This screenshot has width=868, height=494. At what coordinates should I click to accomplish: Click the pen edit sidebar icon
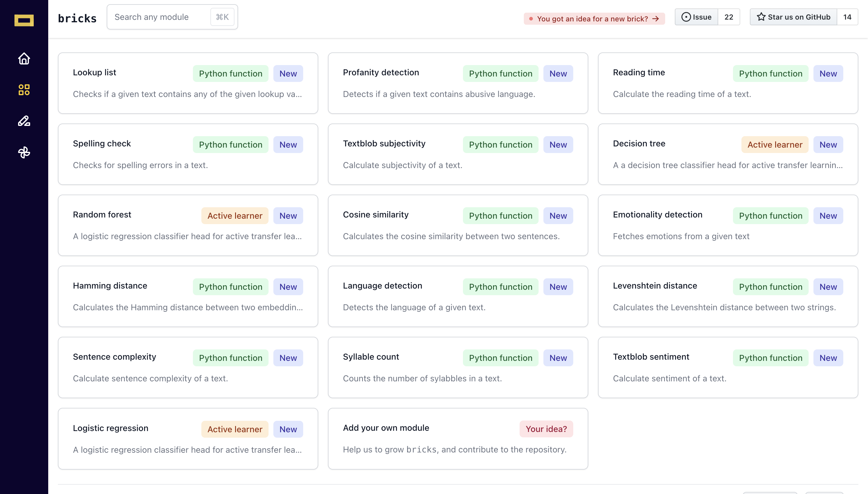point(24,121)
